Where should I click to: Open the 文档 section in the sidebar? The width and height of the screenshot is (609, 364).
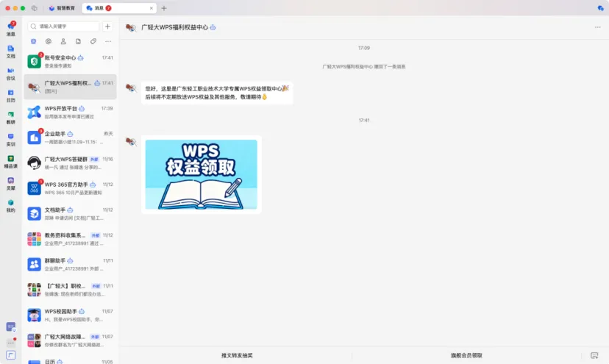click(11, 51)
